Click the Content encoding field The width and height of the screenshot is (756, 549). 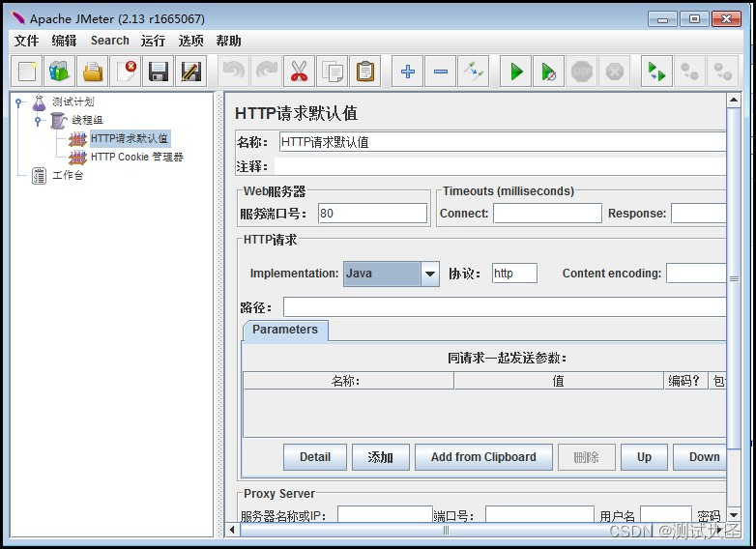pos(696,274)
